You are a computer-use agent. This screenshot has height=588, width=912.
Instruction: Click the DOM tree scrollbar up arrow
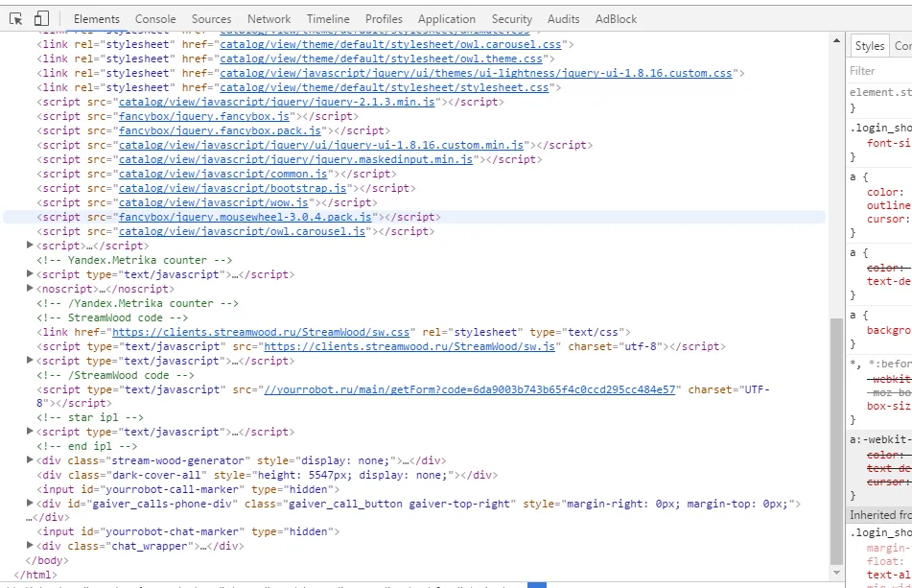[836, 40]
